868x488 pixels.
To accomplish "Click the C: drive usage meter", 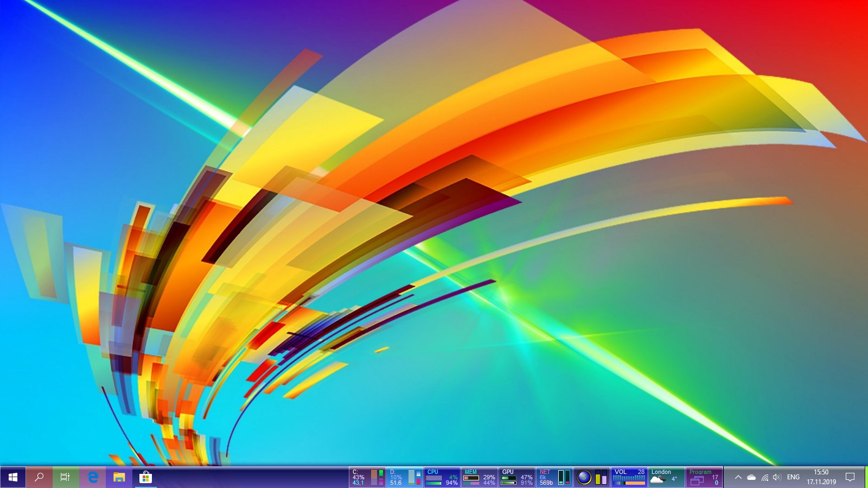I will (x=367, y=477).
